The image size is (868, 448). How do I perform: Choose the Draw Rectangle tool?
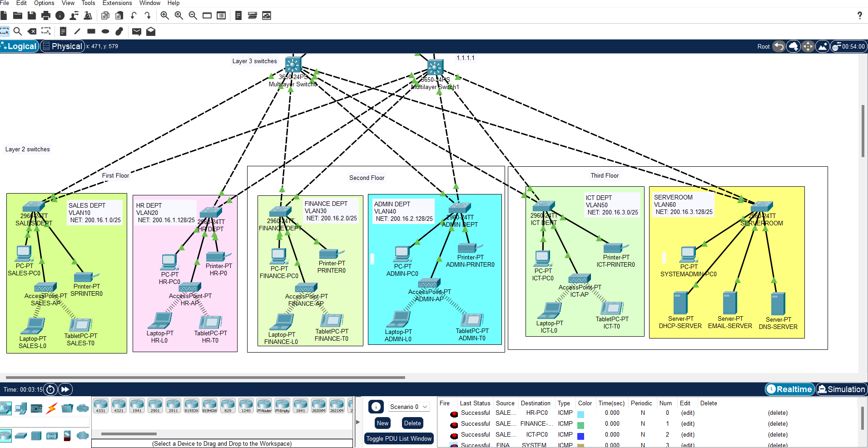pyautogui.click(x=91, y=31)
